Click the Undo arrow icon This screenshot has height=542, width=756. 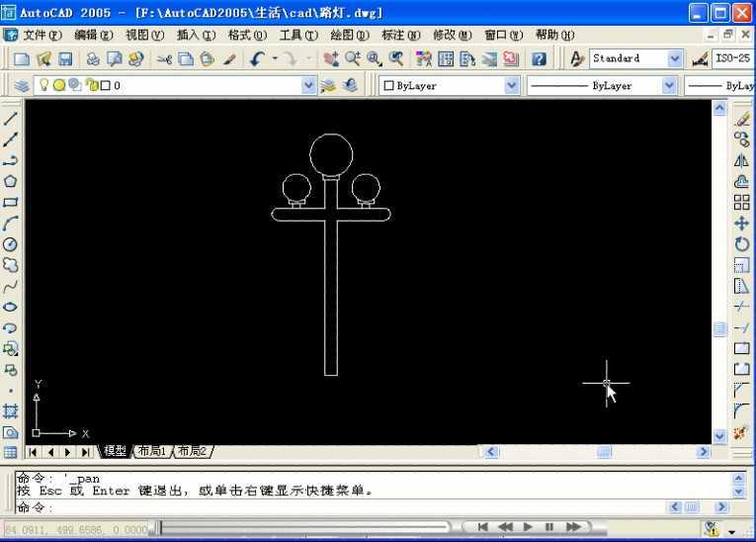point(258,59)
